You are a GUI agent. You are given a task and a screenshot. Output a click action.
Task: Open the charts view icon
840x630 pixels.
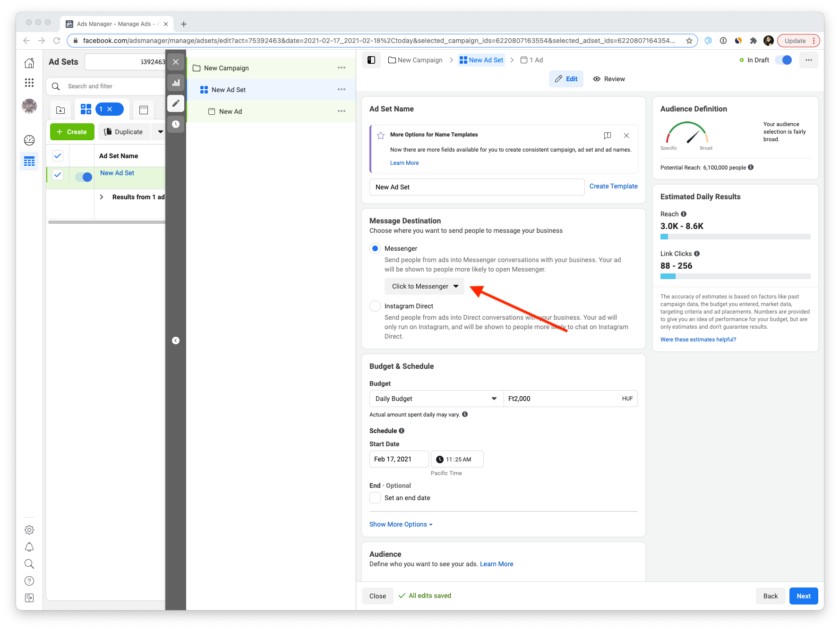click(x=176, y=83)
